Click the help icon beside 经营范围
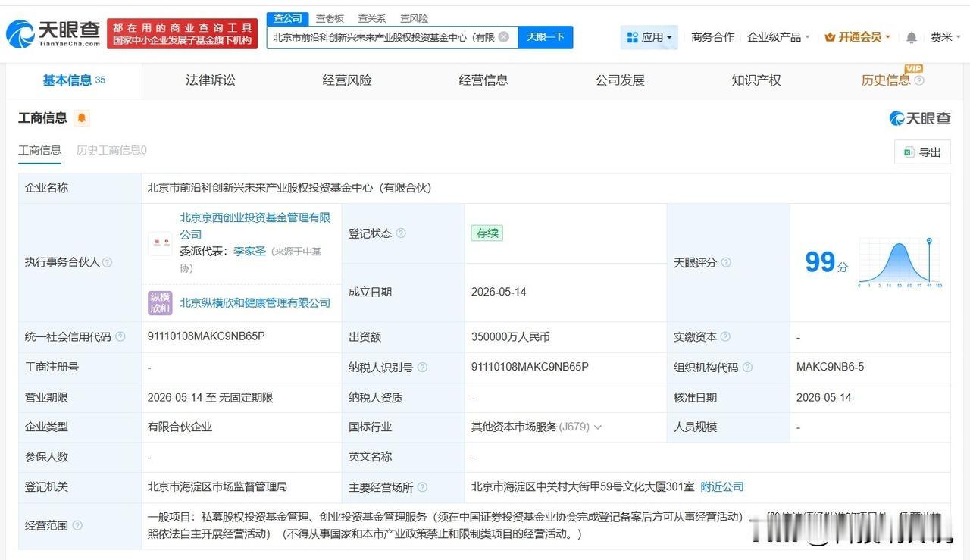 pyautogui.click(x=77, y=525)
